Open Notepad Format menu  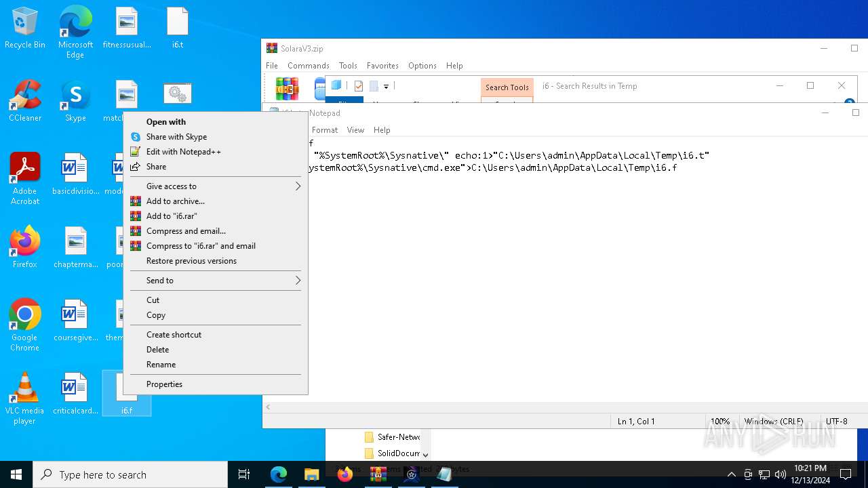click(325, 130)
